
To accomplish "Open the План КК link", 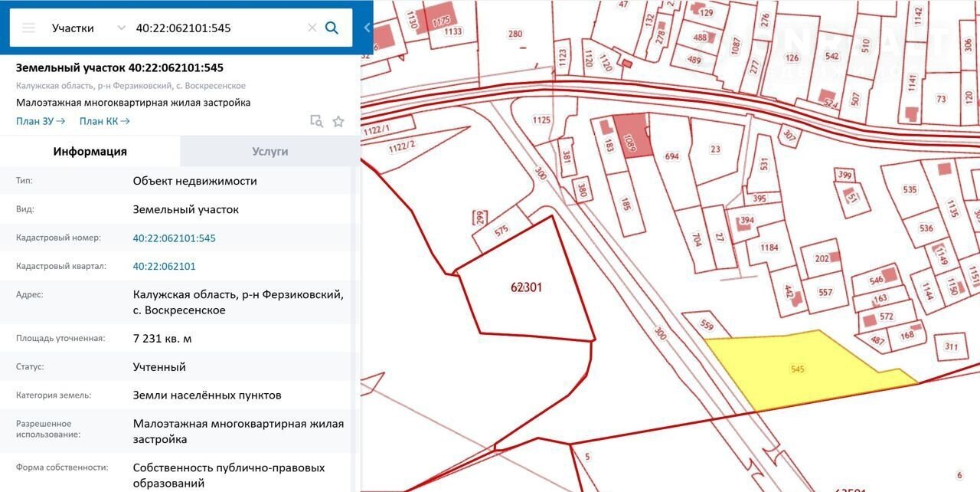I will click(x=104, y=121).
